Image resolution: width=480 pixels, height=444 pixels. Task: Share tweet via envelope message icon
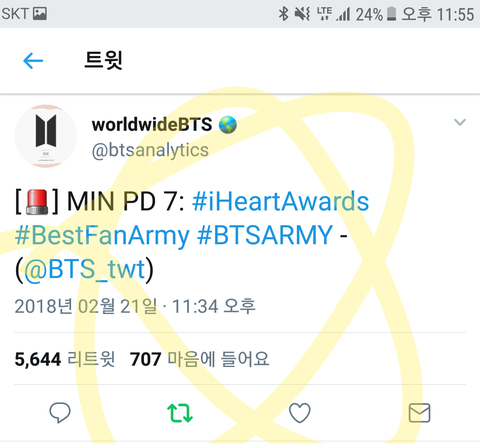pyautogui.click(x=419, y=413)
